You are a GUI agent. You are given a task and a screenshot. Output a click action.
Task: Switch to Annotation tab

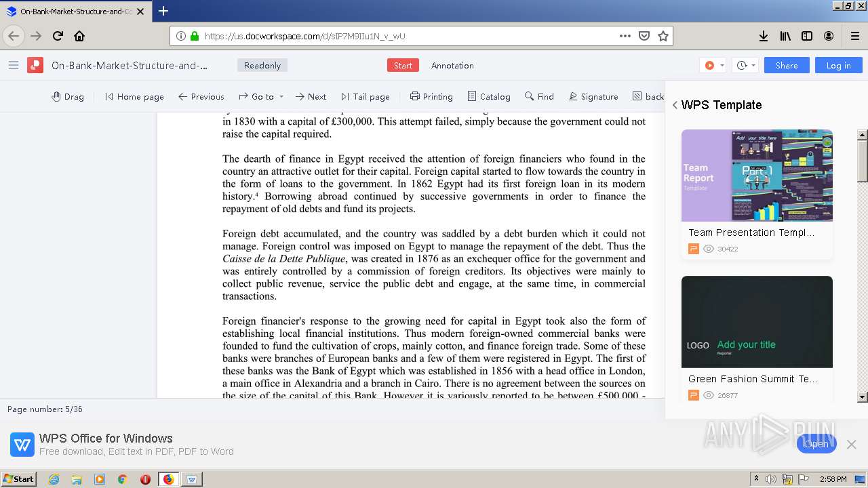(x=452, y=65)
